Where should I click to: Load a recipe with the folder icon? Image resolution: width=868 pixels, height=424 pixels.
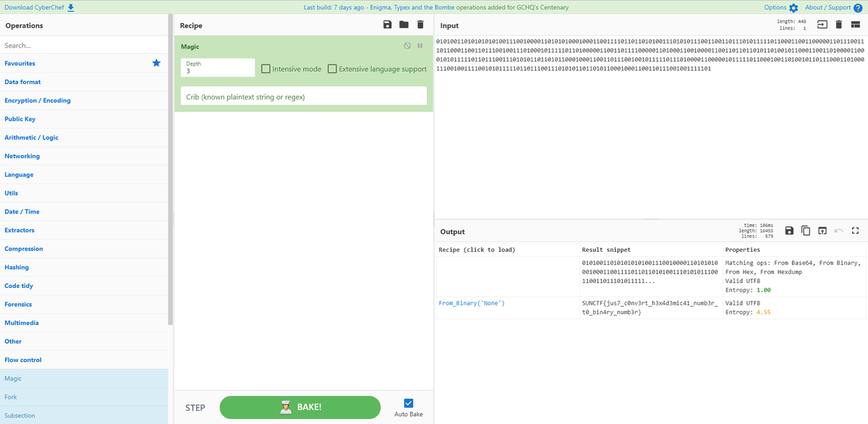pos(404,25)
